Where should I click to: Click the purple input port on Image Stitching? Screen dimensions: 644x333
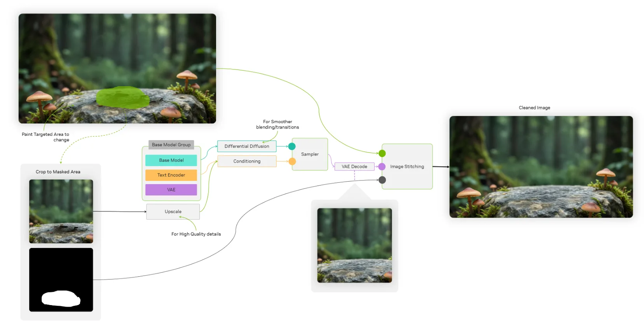point(382,166)
